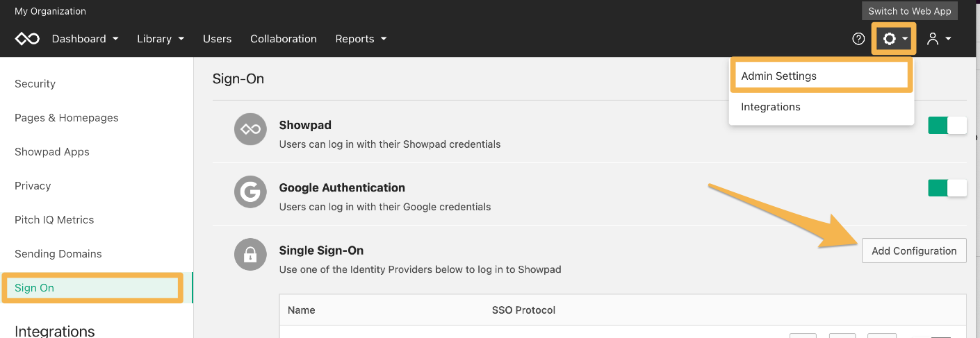Expand the Dashboard dropdown

coord(85,39)
